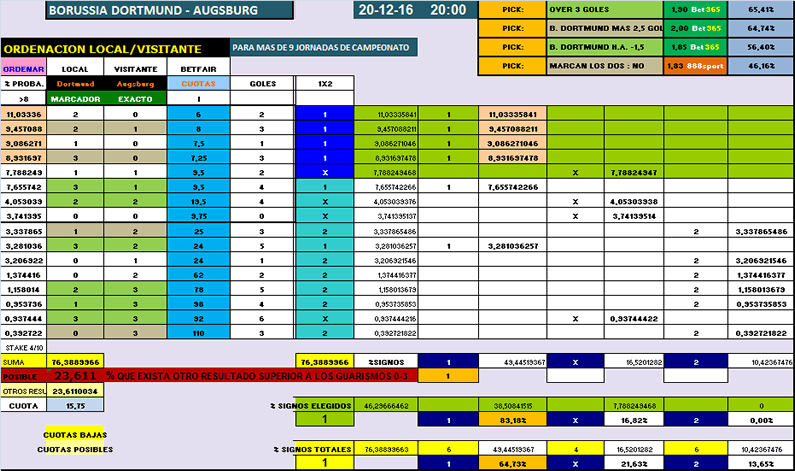Click the OTROS RESU value 23,6110034
795x471 pixels.
pos(75,391)
